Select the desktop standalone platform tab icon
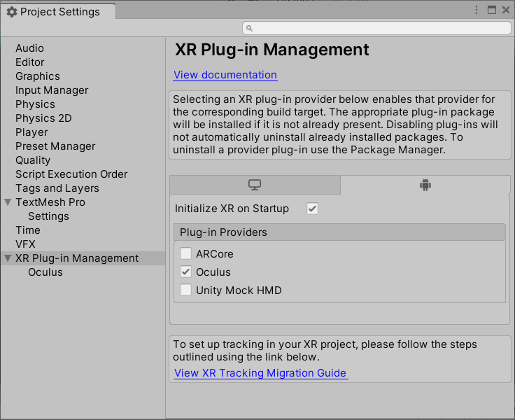Screen dimensions: 515x420 pos(255,185)
